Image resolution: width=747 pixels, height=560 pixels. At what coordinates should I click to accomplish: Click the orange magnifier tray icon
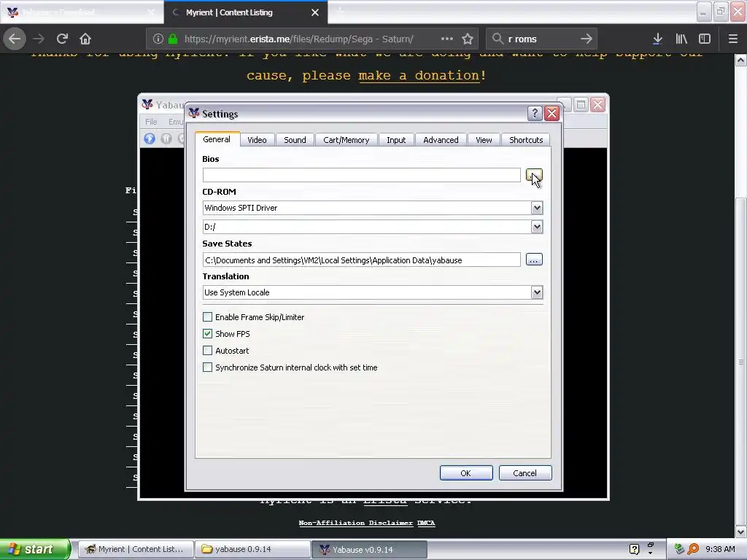693,549
